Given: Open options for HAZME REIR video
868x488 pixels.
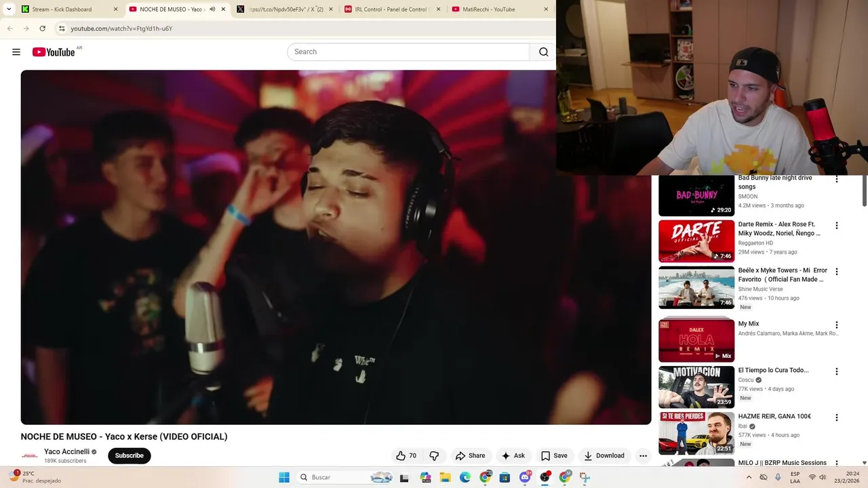Looking at the screenshot, I should [x=836, y=418].
